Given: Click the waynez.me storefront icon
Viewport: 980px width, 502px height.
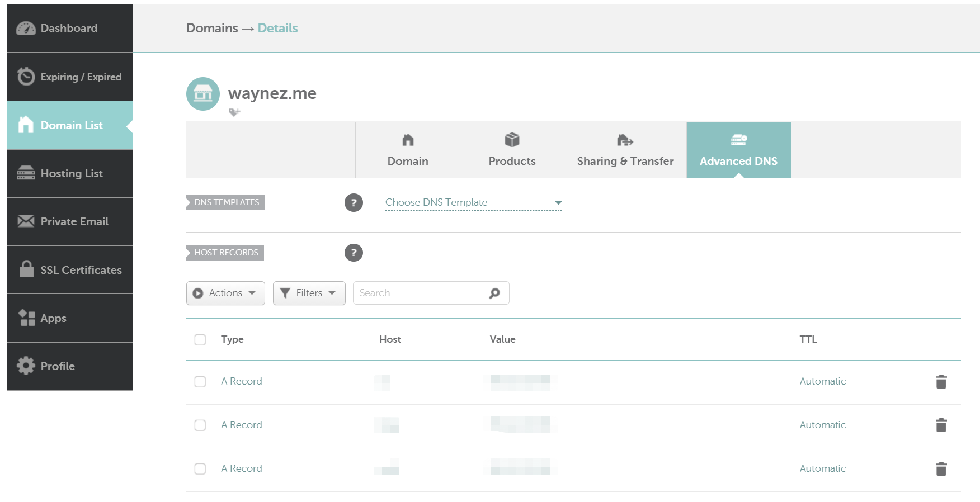Looking at the screenshot, I should click(203, 94).
